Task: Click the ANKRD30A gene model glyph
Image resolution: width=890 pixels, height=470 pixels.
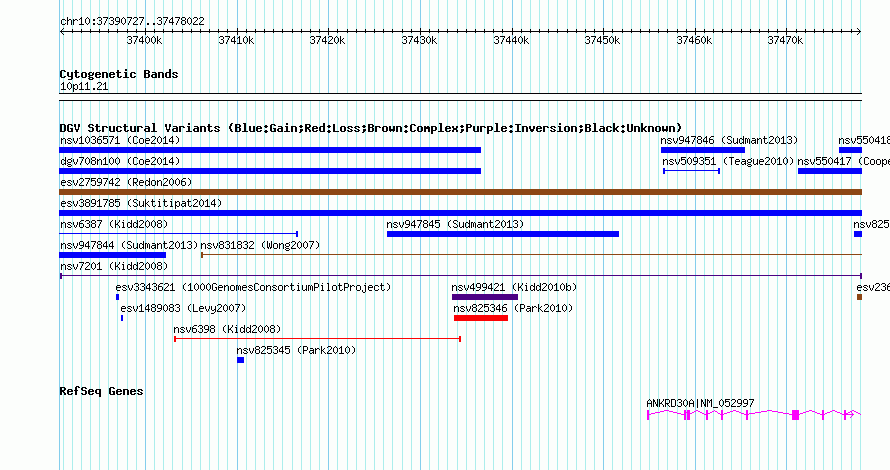Action: [x=754, y=415]
